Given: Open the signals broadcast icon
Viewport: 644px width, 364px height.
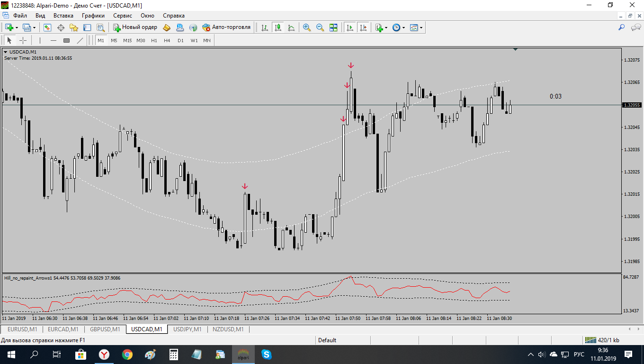Looking at the screenshot, I should pyautogui.click(x=193, y=27).
